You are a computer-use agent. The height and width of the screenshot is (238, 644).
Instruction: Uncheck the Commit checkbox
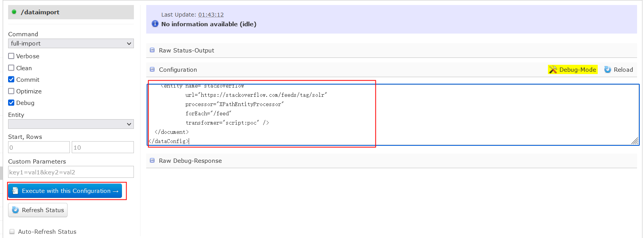[x=11, y=79]
